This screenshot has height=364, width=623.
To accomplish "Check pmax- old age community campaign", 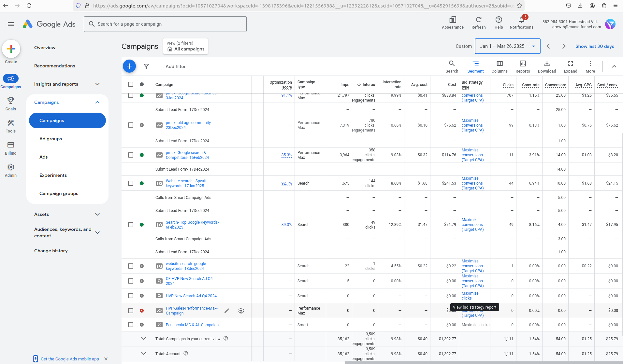I will pyautogui.click(x=131, y=125).
